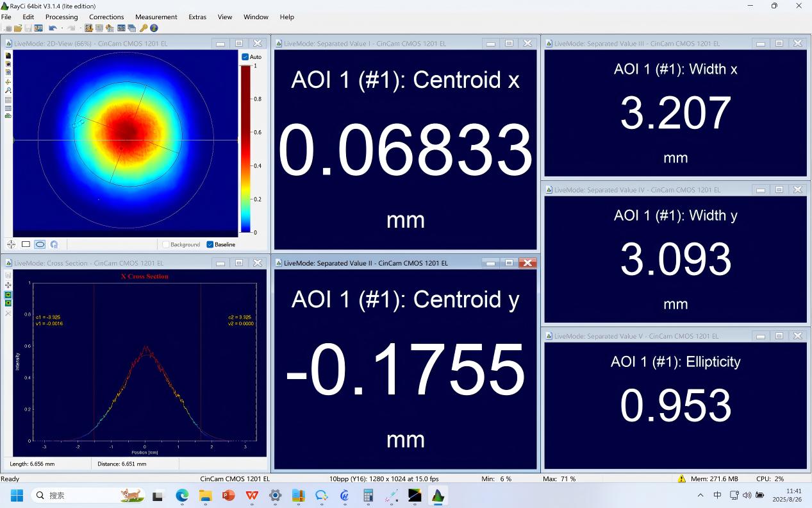Viewport: 812px width, 508px height.
Task: Click the peak of the X Cross Section curve
Action: click(145, 348)
